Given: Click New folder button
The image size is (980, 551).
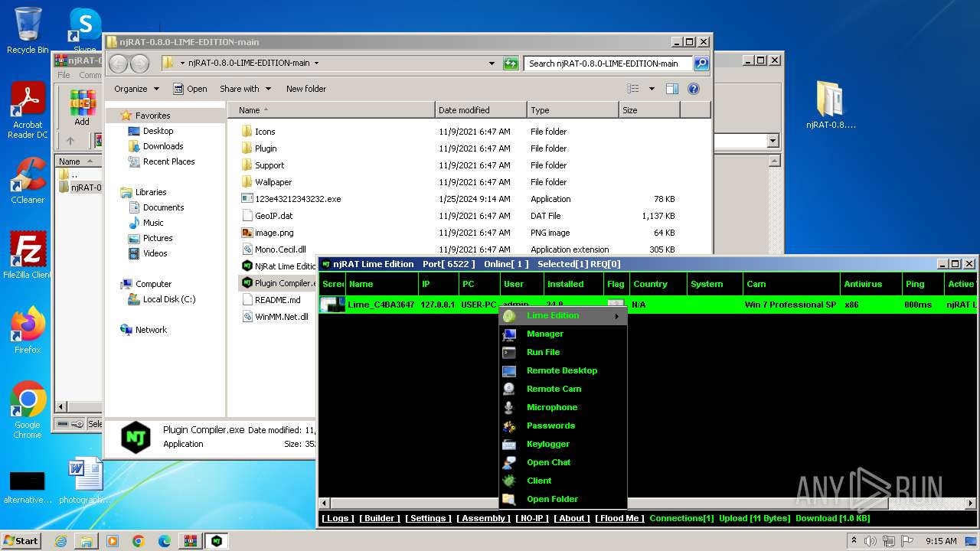Looking at the screenshot, I should 306,89.
